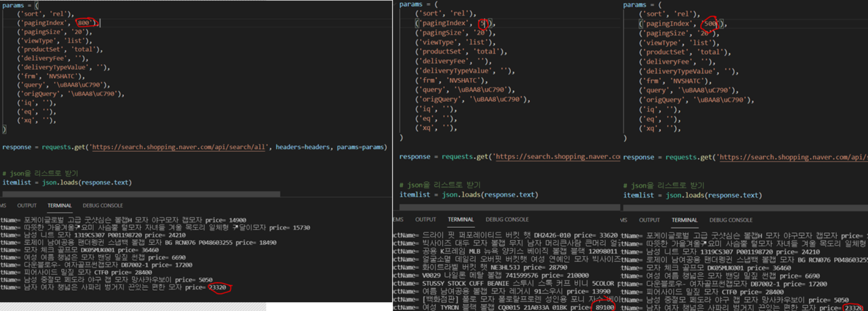868x311 pixels.
Task: Click terminal line 'price= 36460' in left terminal
Action: click(79, 250)
